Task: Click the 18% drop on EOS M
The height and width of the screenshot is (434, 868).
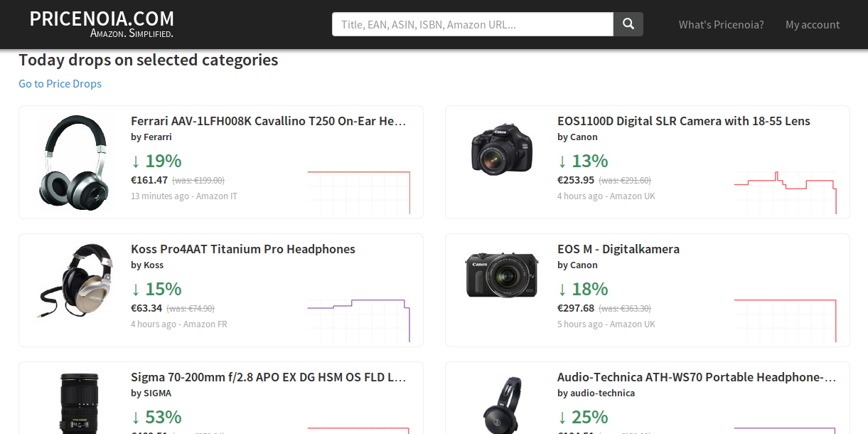Action: pos(583,289)
